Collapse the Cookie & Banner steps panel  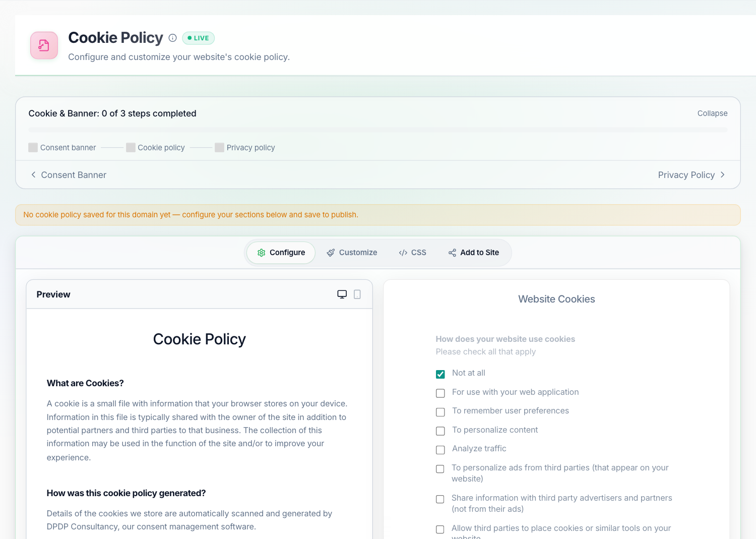[712, 113]
